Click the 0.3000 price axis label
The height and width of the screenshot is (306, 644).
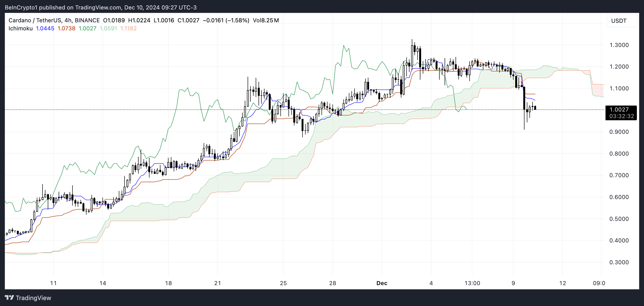(619, 262)
